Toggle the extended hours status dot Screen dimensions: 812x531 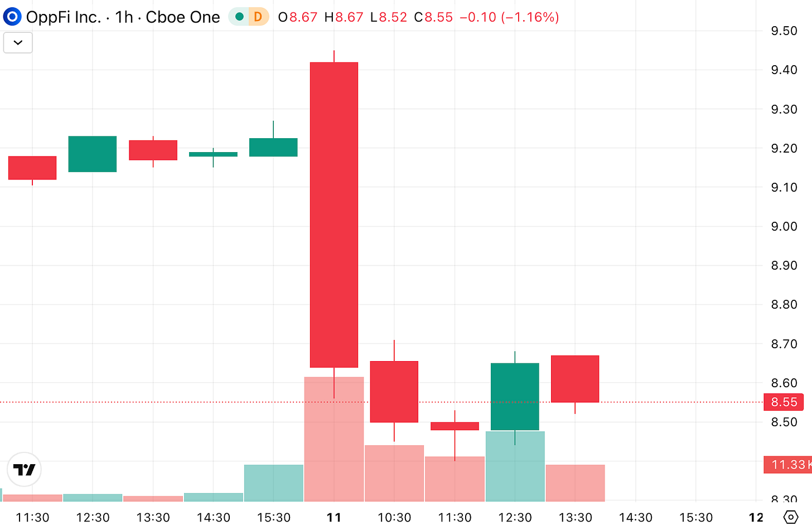[x=239, y=17]
